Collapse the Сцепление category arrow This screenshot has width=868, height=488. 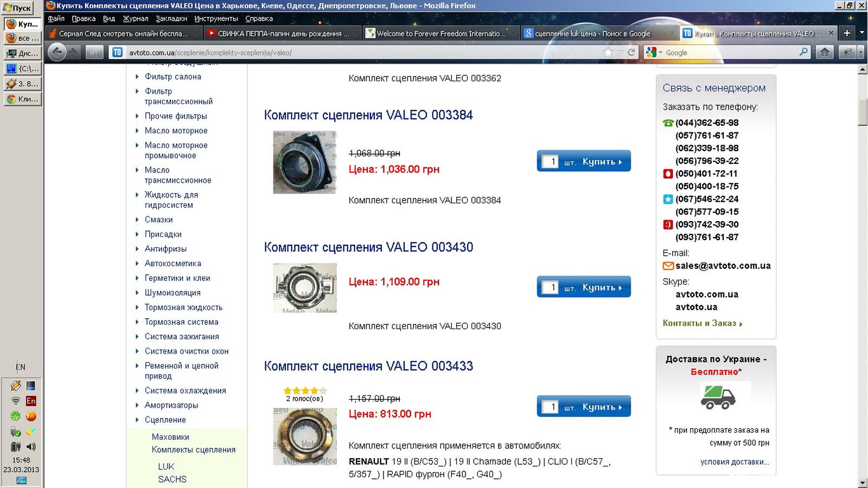[x=137, y=420]
